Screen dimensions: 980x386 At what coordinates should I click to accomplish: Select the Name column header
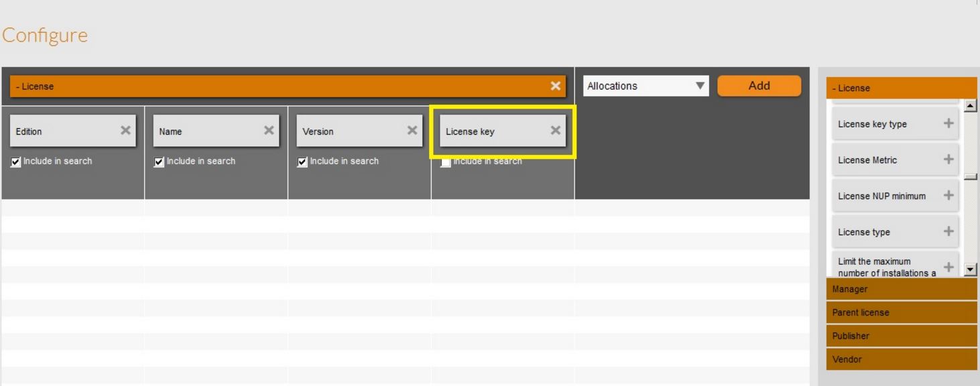(217, 131)
